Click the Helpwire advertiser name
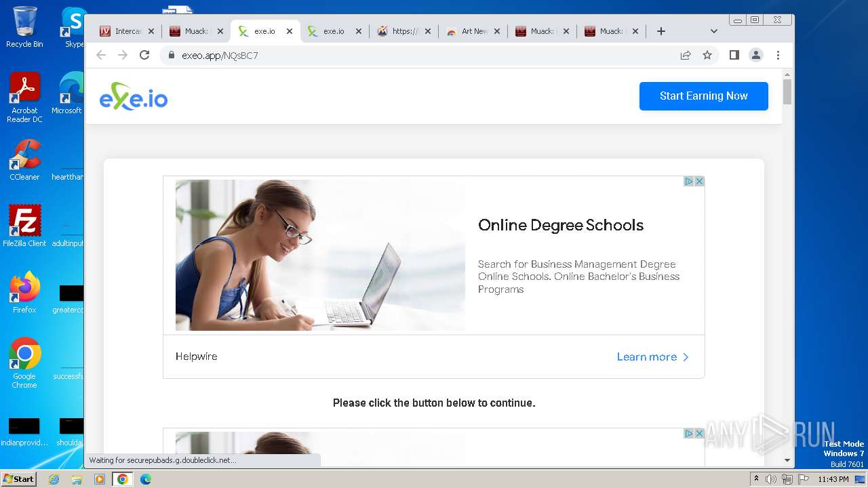This screenshot has height=488, width=868. [x=197, y=357]
